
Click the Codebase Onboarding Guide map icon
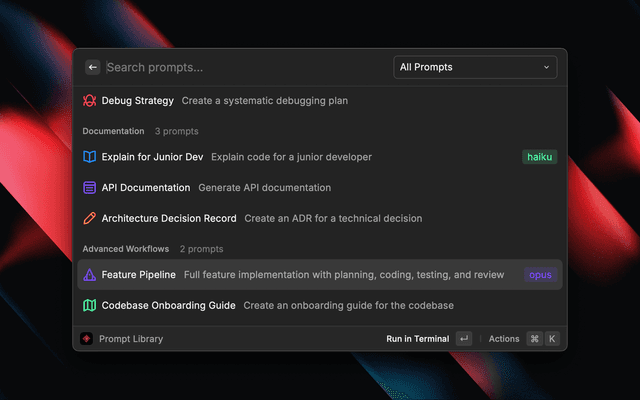89,305
